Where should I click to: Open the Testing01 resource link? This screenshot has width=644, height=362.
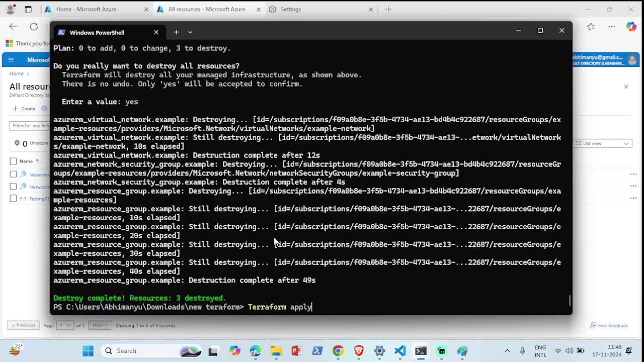(39, 199)
